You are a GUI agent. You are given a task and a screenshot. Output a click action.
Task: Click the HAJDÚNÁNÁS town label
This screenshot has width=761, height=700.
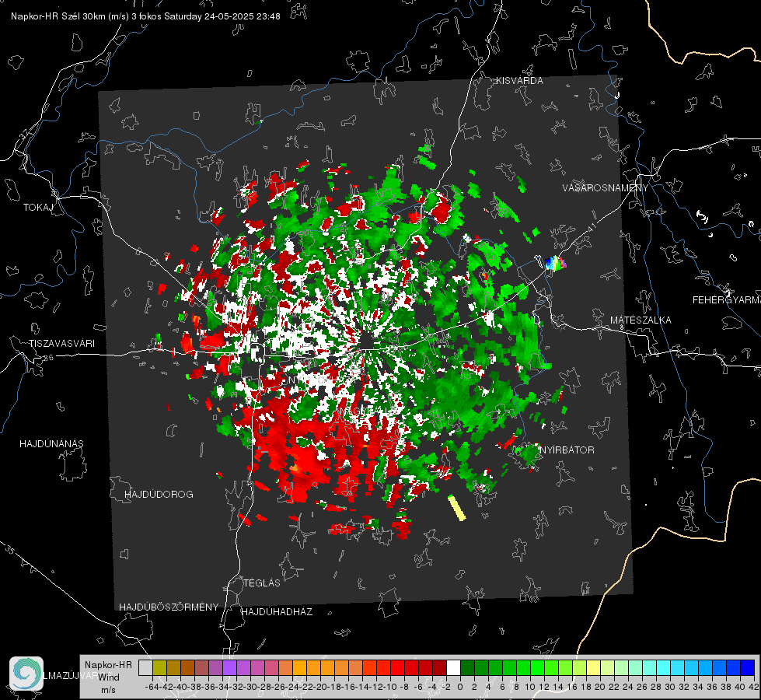click(51, 444)
